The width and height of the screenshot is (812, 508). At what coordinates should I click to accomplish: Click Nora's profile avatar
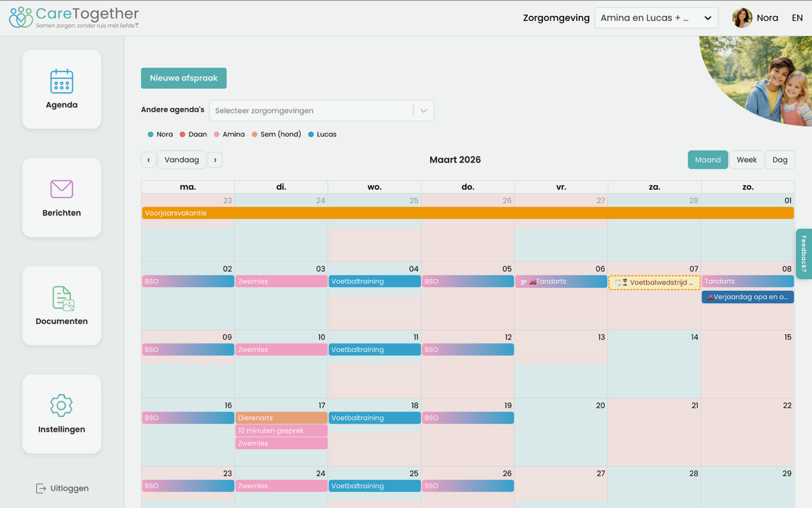click(742, 18)
